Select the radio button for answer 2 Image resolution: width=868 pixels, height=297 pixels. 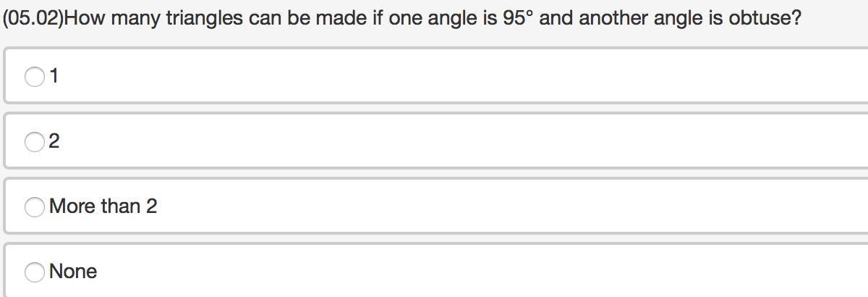tap(35, 142)
